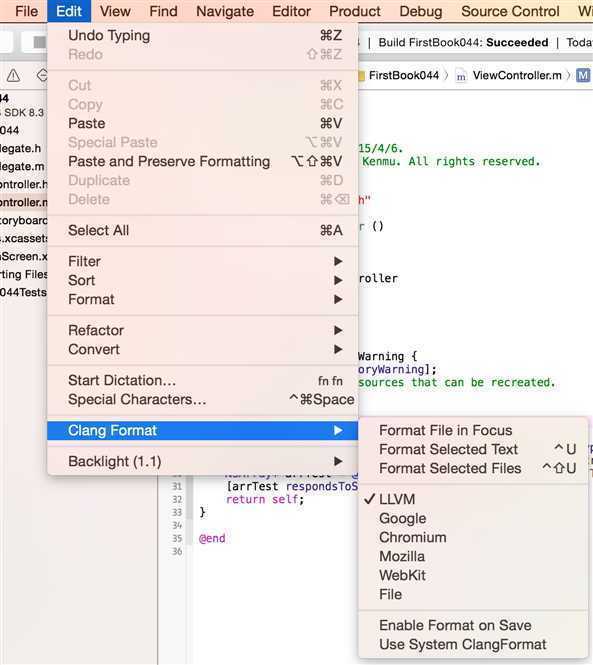Click the issue navigator warning icon
The image size is (593, 665).
tap(13, 75)
